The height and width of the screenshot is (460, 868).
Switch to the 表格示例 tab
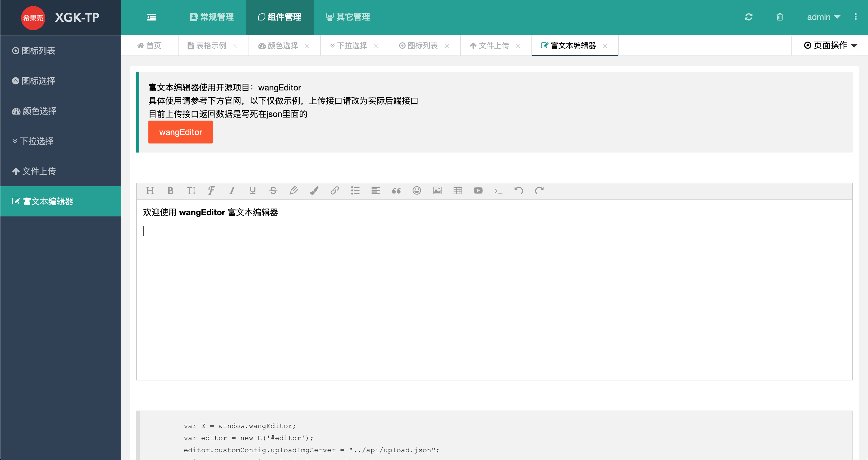point(211,46)
